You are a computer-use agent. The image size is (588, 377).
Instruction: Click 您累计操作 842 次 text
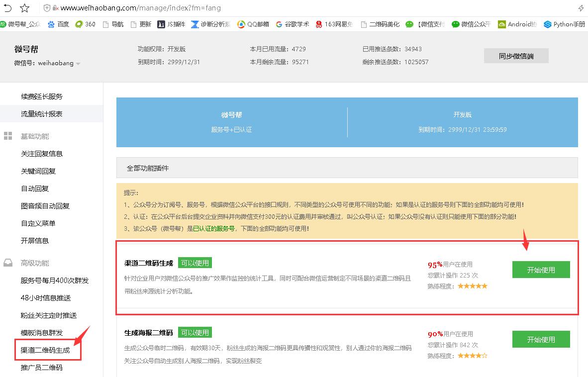click(453, 345)
